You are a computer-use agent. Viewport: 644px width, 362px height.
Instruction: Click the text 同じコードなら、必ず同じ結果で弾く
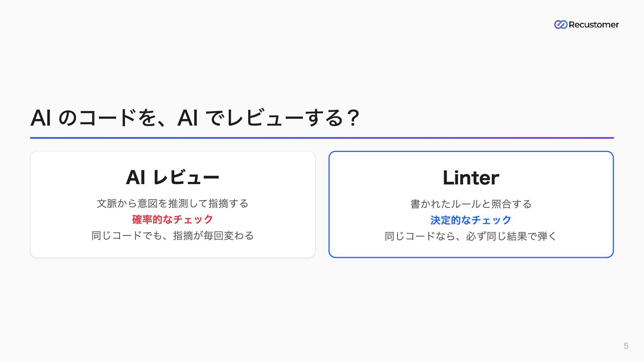(471, 236)
